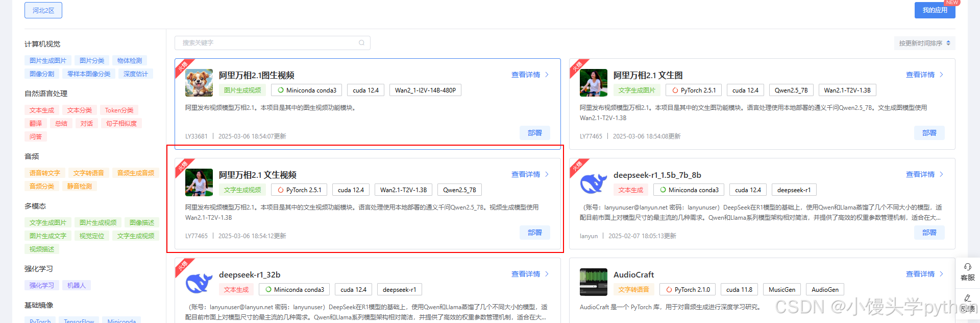This screenshot has height=323, width=980.
Task: Click the whale logo of deepseek-r1_32b
Action: click(x=199, y=282)
